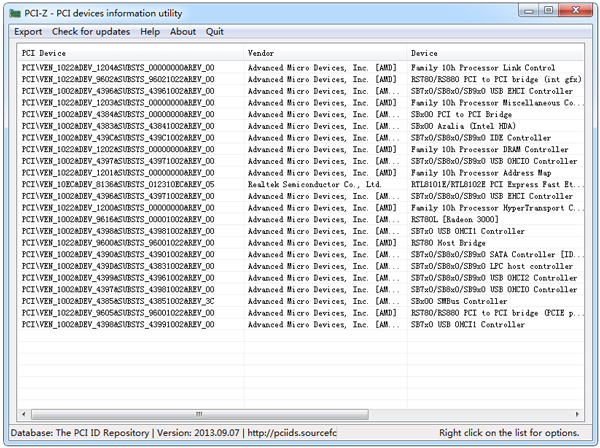Viewport: 600px width, 448px height.
Task: Select the PCI device entry with DEV_4385 REV_3C
Action: (118, 301)
